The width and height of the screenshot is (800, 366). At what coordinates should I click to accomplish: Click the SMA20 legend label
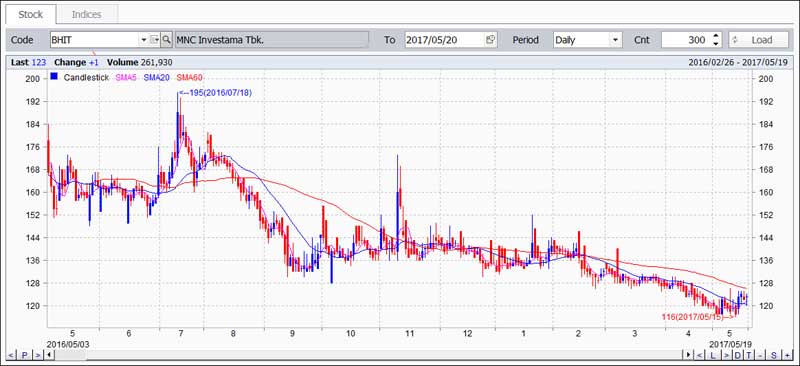click(x=157, y=78)
